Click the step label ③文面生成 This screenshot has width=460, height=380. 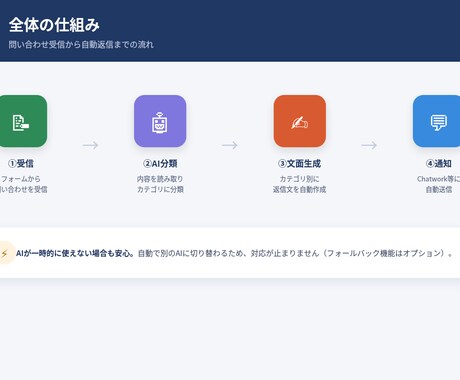click(x=299, y=163)
